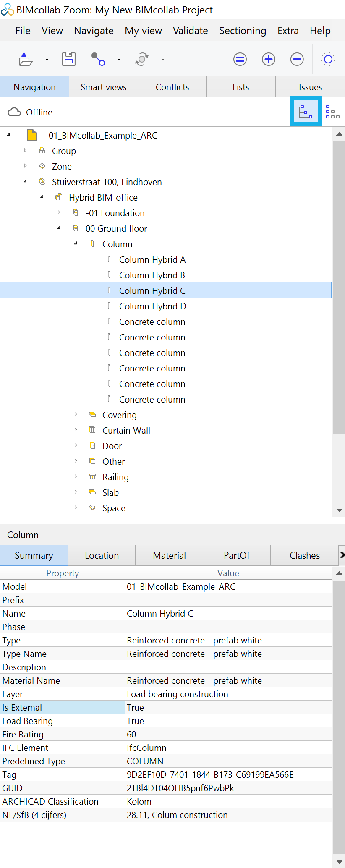Viewport: 345px width, 868px height.
Task: Open the Location properties tab
Action: click(x=102, y=555)
